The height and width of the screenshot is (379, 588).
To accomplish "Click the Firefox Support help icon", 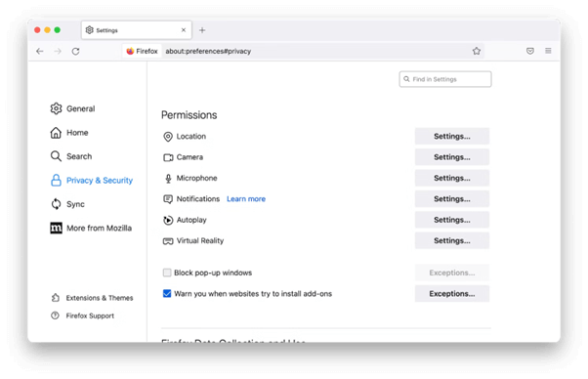I will tap(55, 316).
